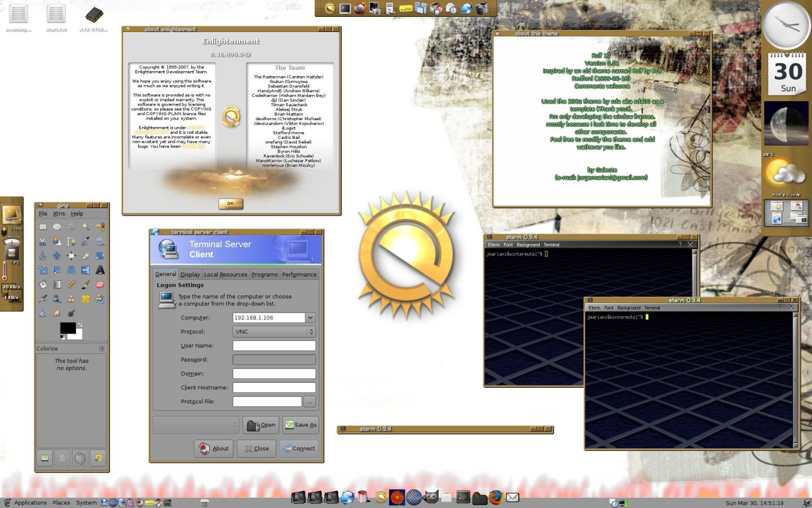This screenshot has height=508, width=812.
Task: Click Save As in Terminal Server Client
Action: [301, 424]
